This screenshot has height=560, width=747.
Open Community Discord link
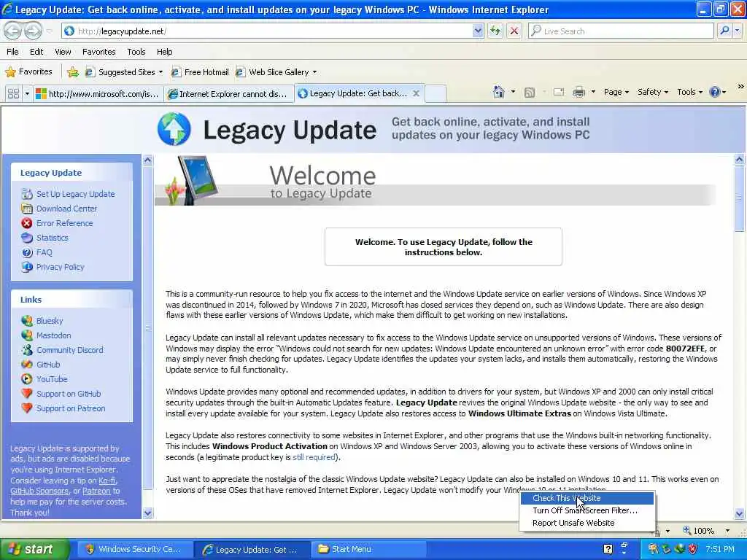(69, 350)
